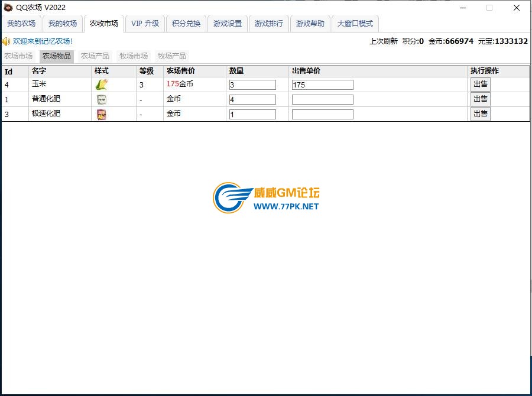Open the 牧场产品 sub-tab
The width and height of the screenshot is (532, 396).
172,56
